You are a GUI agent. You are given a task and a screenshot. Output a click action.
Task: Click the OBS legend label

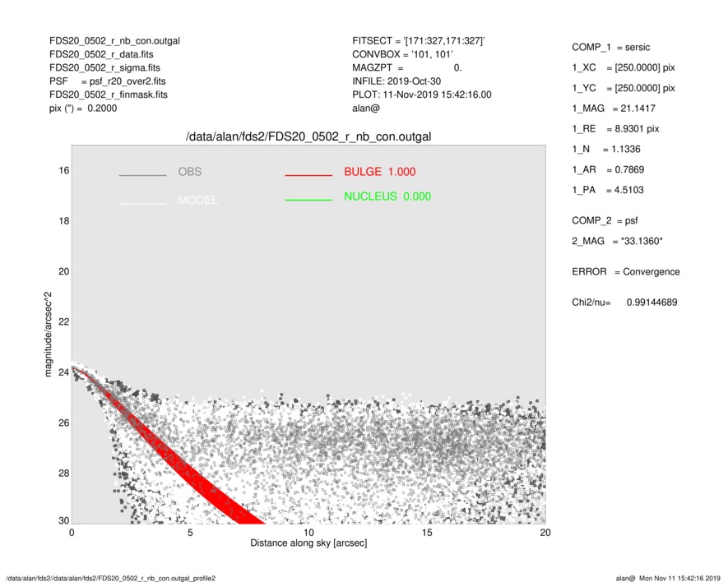[190, 172]
